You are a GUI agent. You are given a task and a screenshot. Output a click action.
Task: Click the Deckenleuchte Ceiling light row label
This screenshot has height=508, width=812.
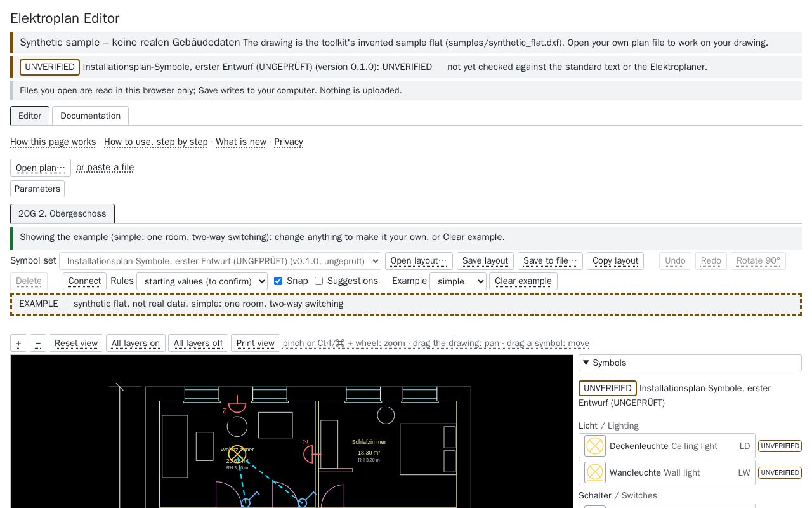pos(664,446)
